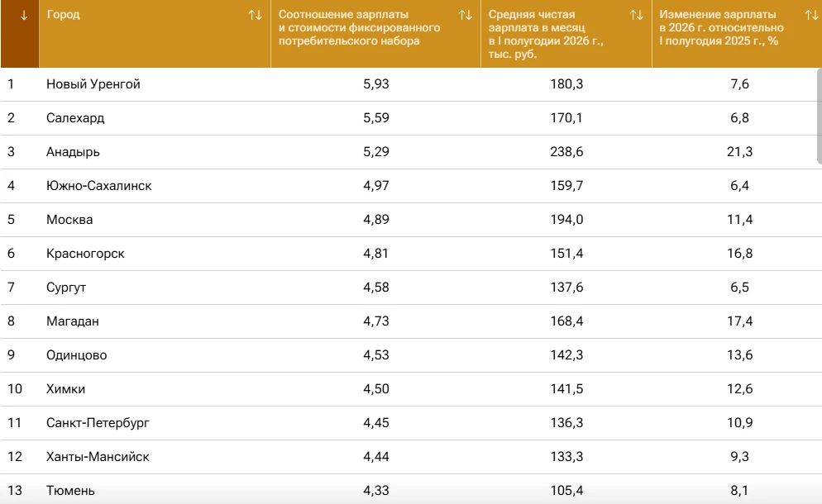This screenshot has height=504, width=822.
Task: Sort by Средняя чистая зарплата arrows icon
Action: pyautogui.click(x=637, y=15)
